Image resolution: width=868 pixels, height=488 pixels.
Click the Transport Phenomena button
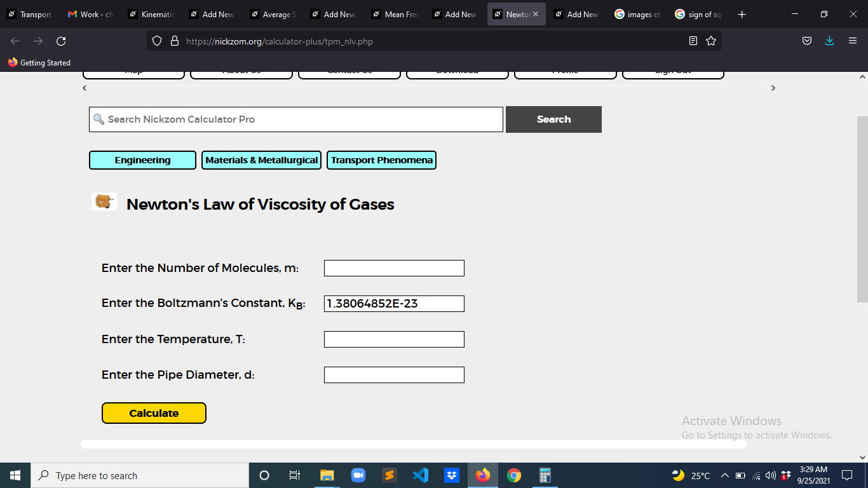pyautogui.click(x=381, y=160)
